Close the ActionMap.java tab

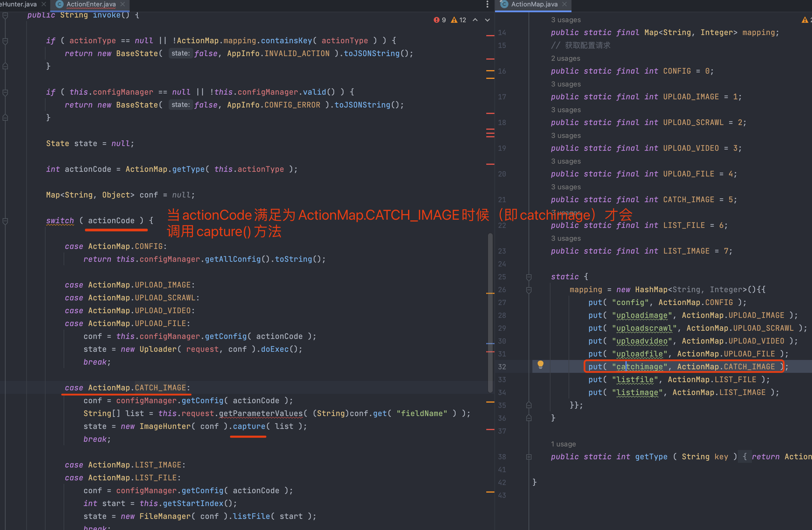(x=564, y=4)
